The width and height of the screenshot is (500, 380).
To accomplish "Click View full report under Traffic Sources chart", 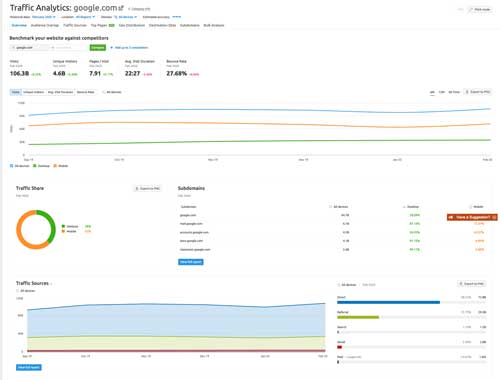I will click(29, 367).
